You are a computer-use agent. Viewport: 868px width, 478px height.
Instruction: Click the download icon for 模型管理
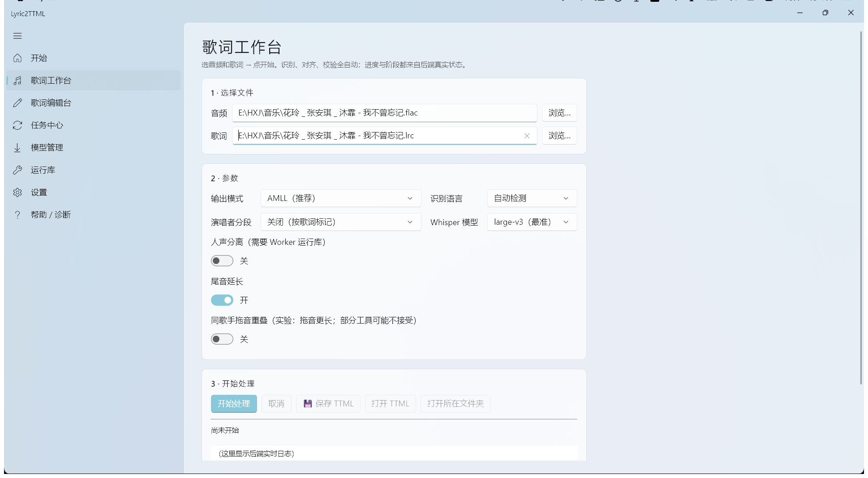coord(17,148)
